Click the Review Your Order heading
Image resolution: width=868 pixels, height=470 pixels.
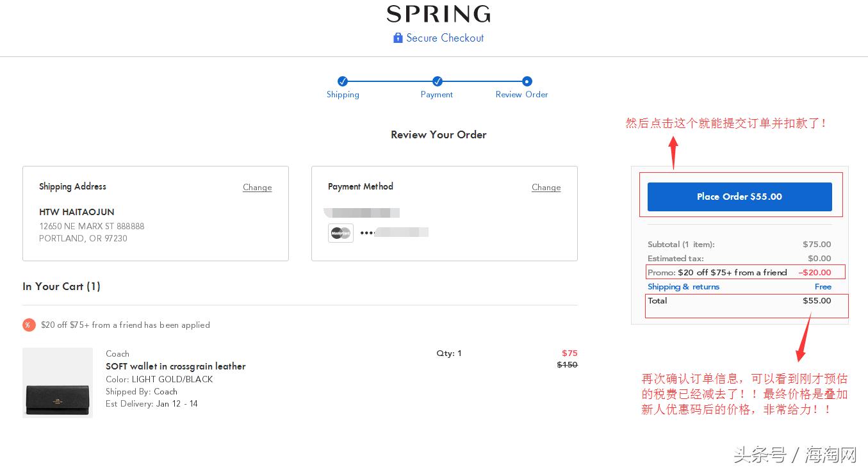439,134
